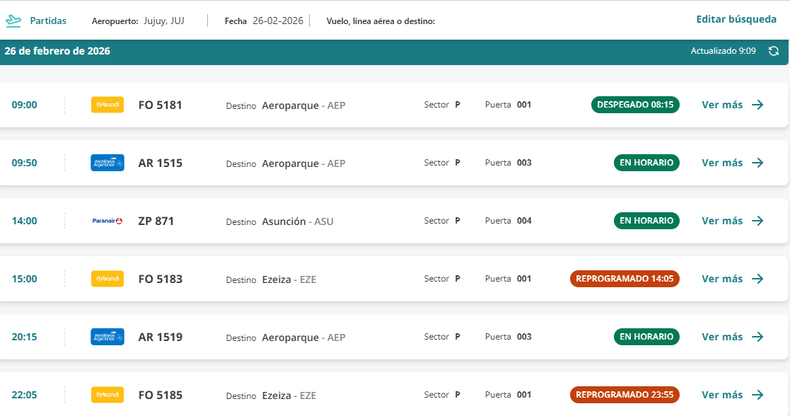Click Aerolíneas Argentinas logo on AR 1519
This screenshot has width=790, height=416.
click(x=107, y=337)
